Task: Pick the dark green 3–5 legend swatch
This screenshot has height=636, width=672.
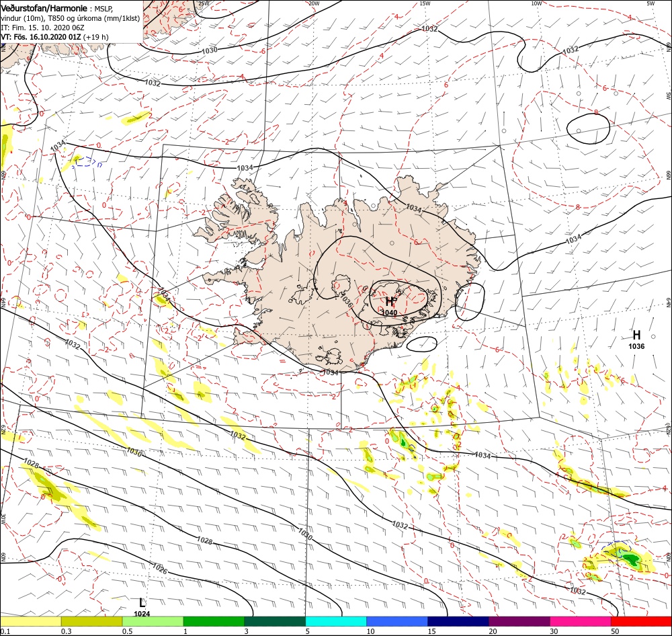Action: (x=275, y=621)
